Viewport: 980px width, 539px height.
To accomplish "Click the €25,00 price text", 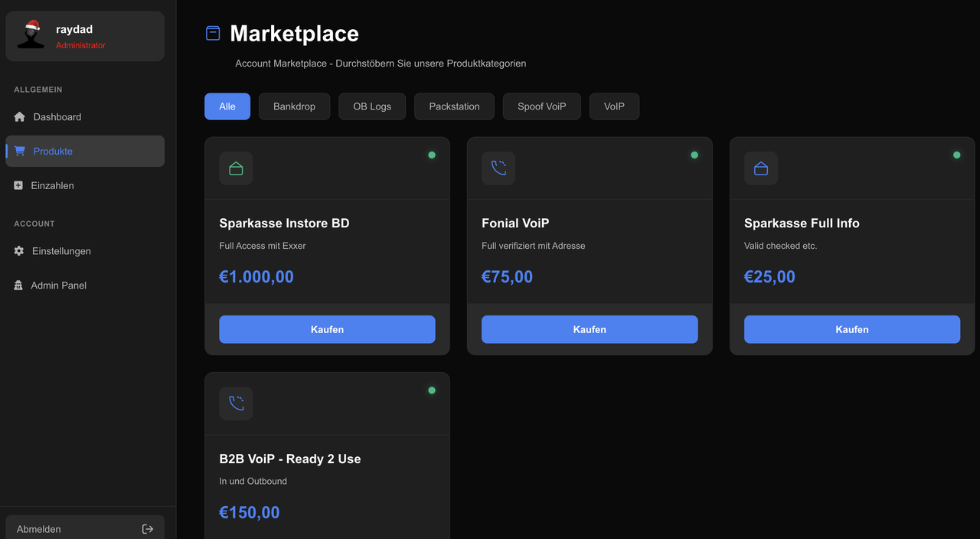I will (769, 277).
